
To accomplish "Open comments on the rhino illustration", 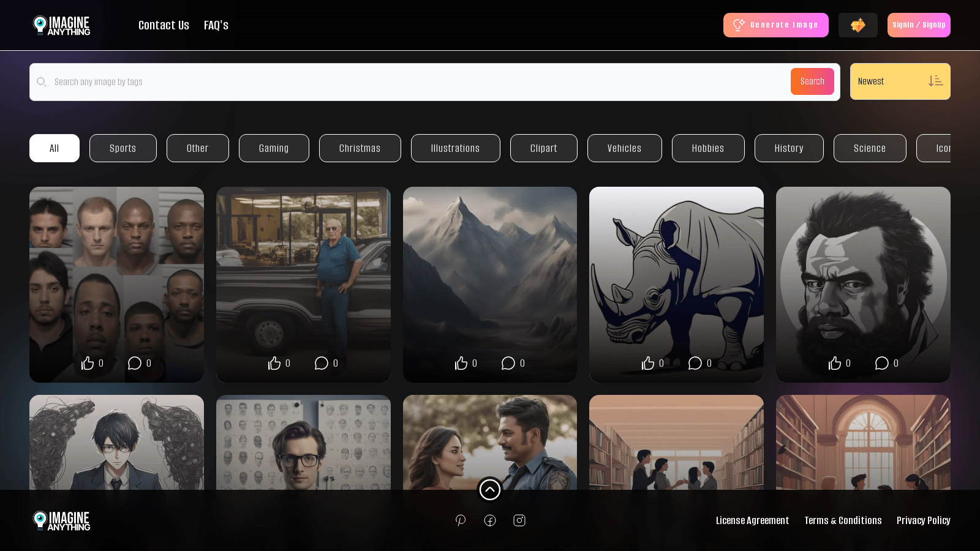I will coord(695,363).
